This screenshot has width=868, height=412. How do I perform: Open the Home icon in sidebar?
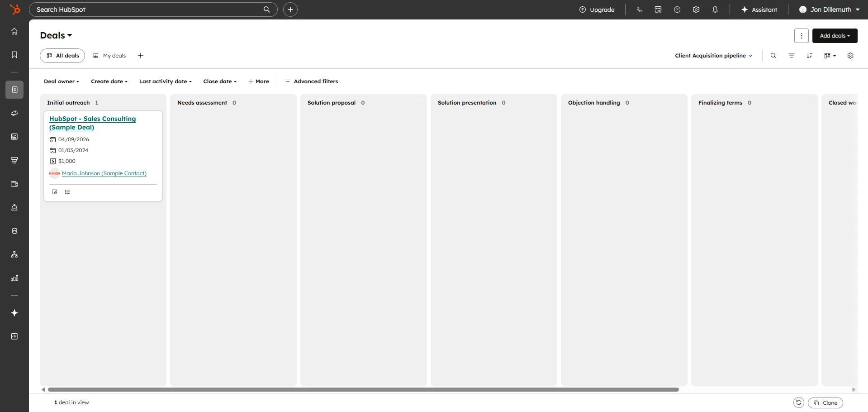14,31
